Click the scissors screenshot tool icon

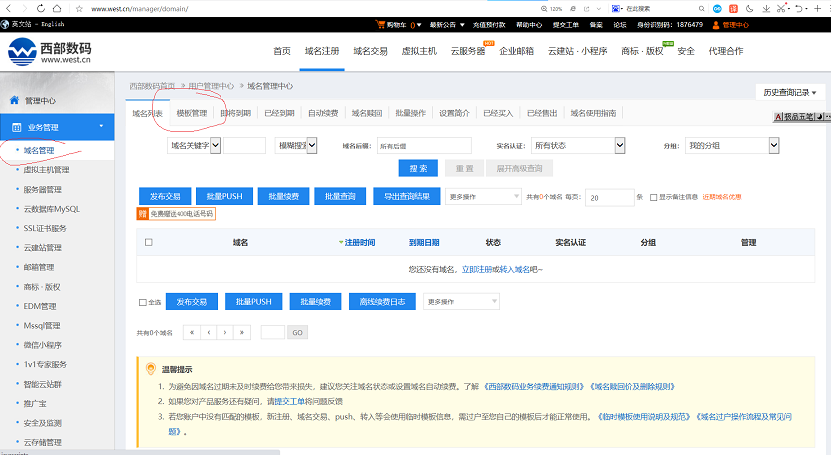click(781, 8)
